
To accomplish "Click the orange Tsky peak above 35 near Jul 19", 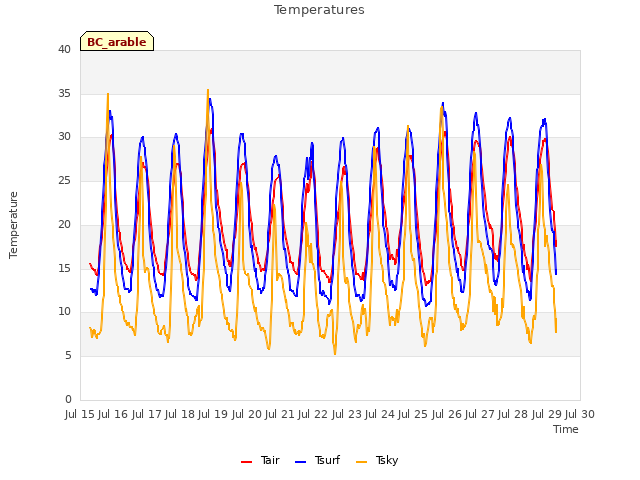I will pyautogui.click(x=208, y=90).
